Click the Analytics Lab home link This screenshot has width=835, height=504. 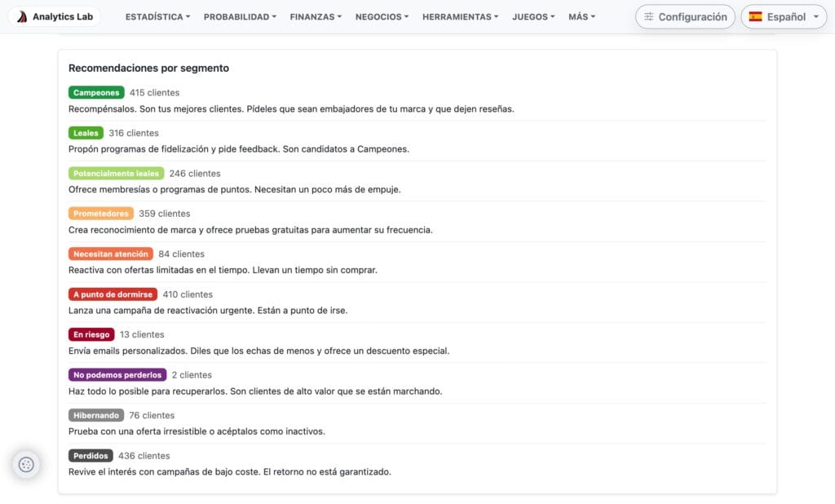coord(55,16)
